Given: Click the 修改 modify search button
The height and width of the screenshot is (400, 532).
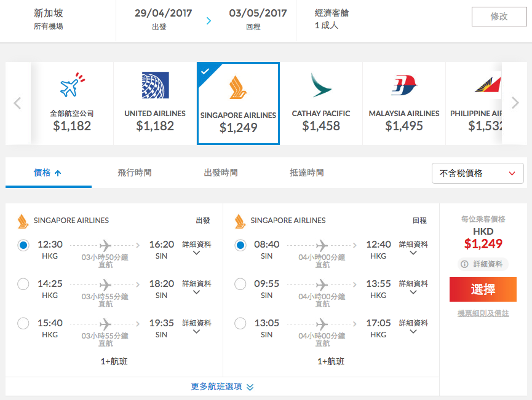Looking at the screenshot, I should coord(499,16).
